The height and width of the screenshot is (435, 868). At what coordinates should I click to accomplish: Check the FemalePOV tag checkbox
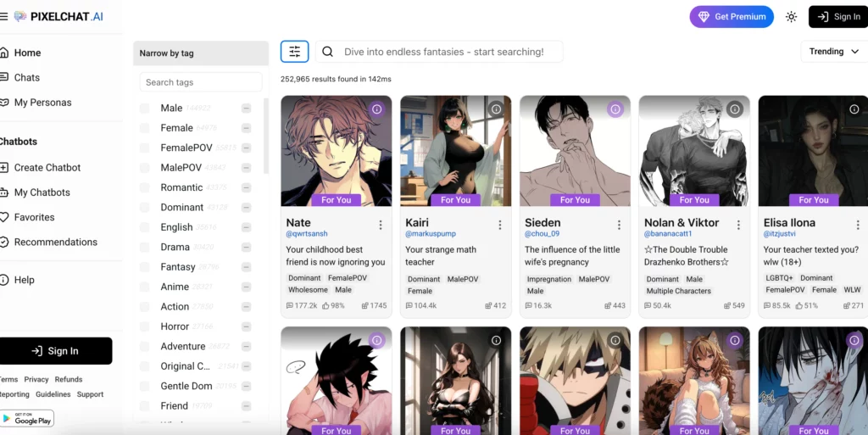pyautogui.click(x=144, y=148)
